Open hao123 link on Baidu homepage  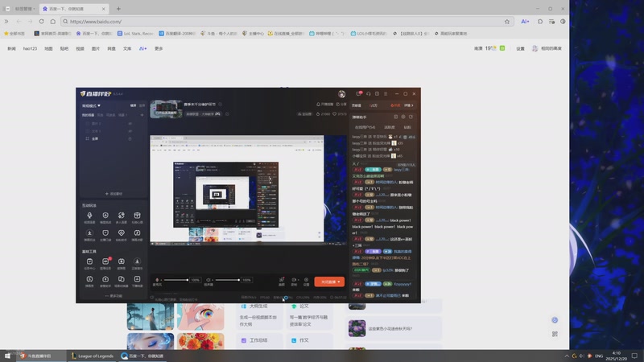[x=30, y=48]
